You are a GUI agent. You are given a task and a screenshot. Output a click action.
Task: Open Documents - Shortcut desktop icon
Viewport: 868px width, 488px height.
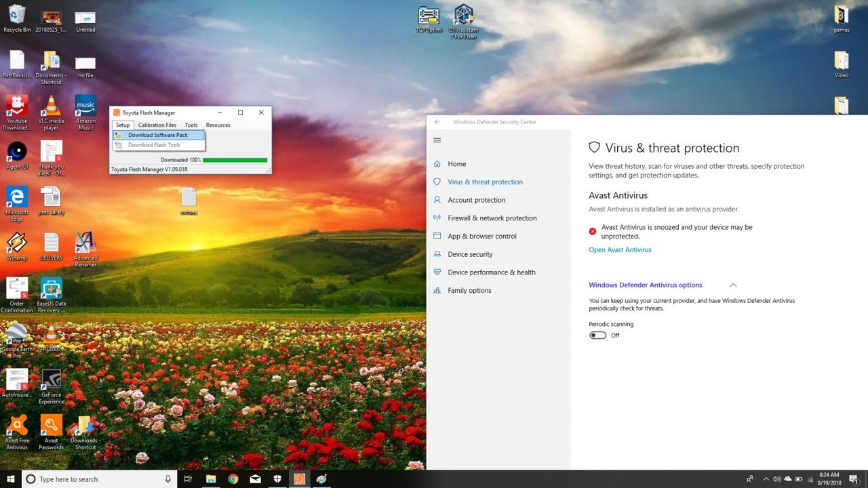pos(52,67)
